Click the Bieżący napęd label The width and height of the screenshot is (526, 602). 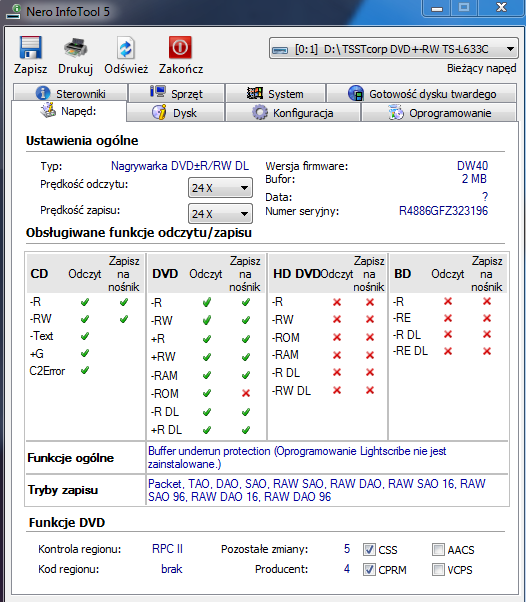click(481, 68)
